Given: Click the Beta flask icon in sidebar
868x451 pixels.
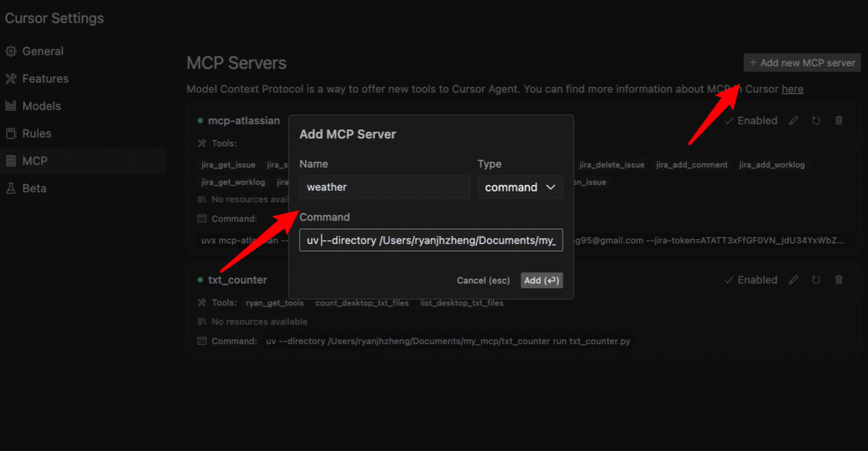Looking at the screenshot, I should tap(11, 188).
